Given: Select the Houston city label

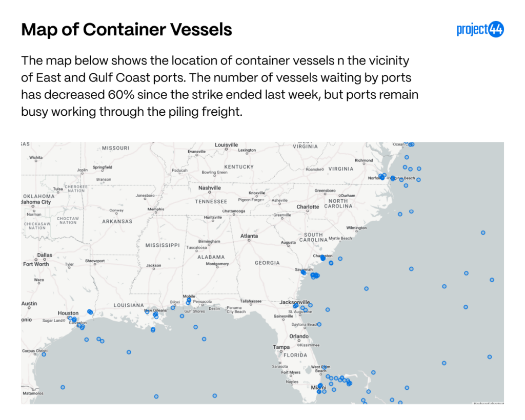Looking at the screenshot, I should click(68, 313).
